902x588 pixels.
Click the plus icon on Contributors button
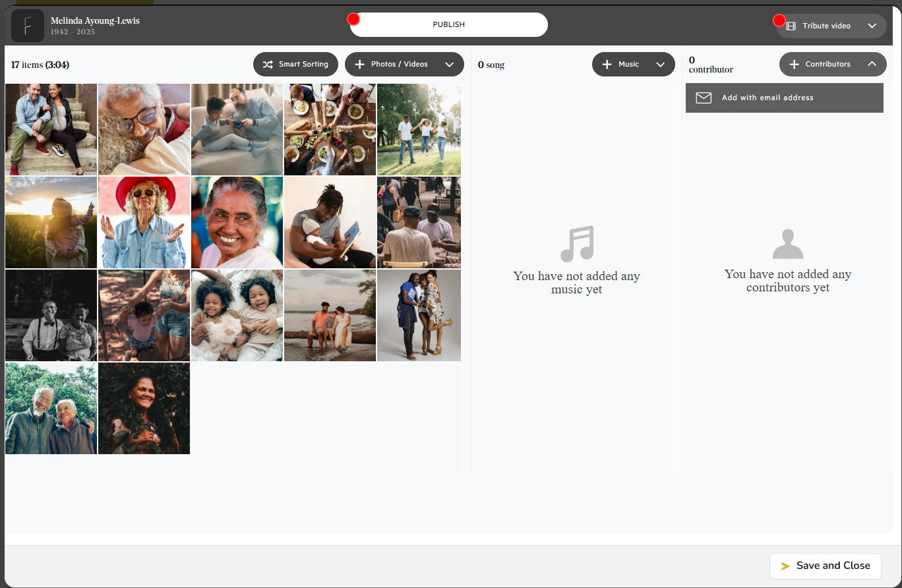point(794,65)
